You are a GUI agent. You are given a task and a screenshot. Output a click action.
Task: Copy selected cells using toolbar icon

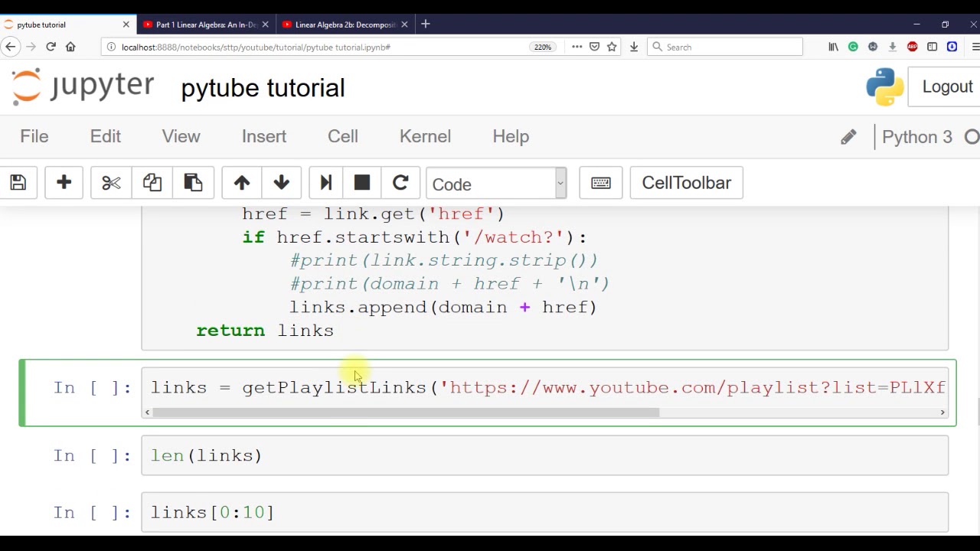pyautogui.click(x=152, y=183)
